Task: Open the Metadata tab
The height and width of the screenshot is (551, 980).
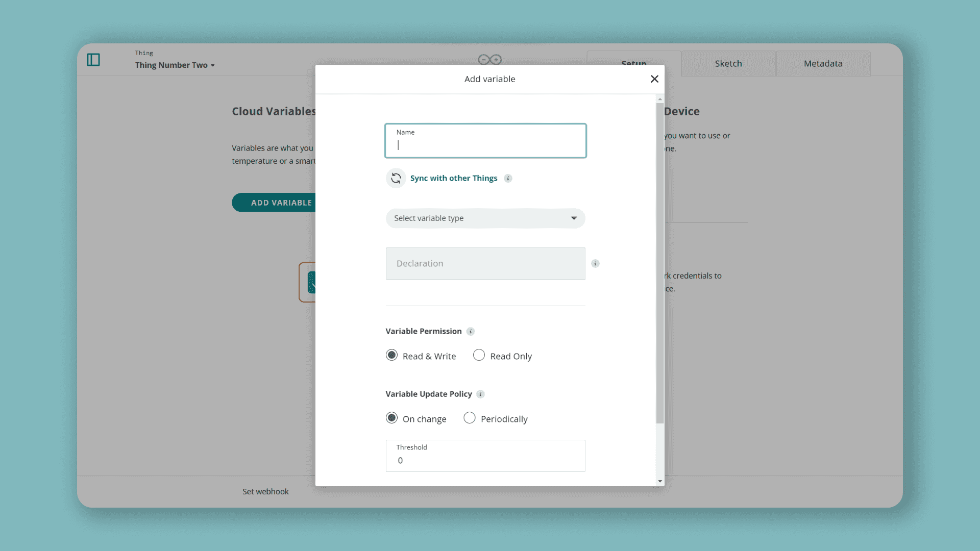Action: [x=823, y=64]
